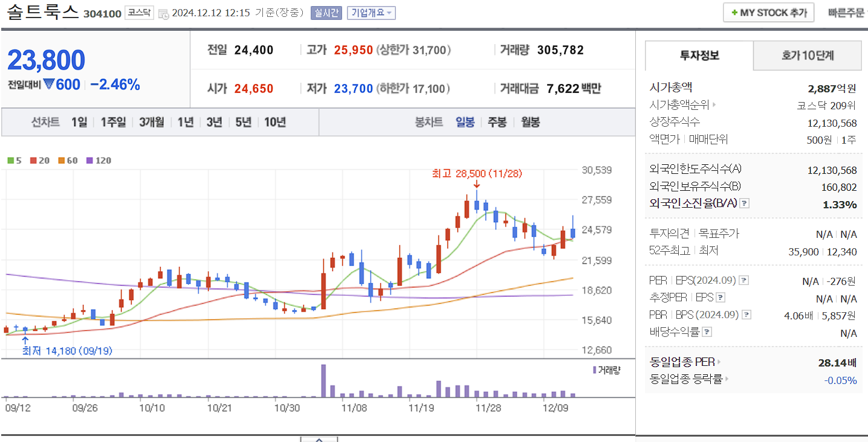Change candle view to 주봉
Image resolution: width=868 pixels, height=442 pixels.
(x=498, y=121)
